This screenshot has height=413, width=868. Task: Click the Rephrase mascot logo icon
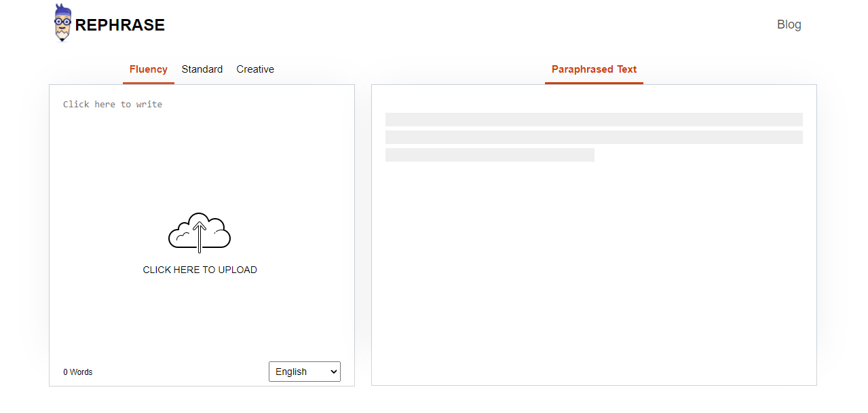[62, 23]
